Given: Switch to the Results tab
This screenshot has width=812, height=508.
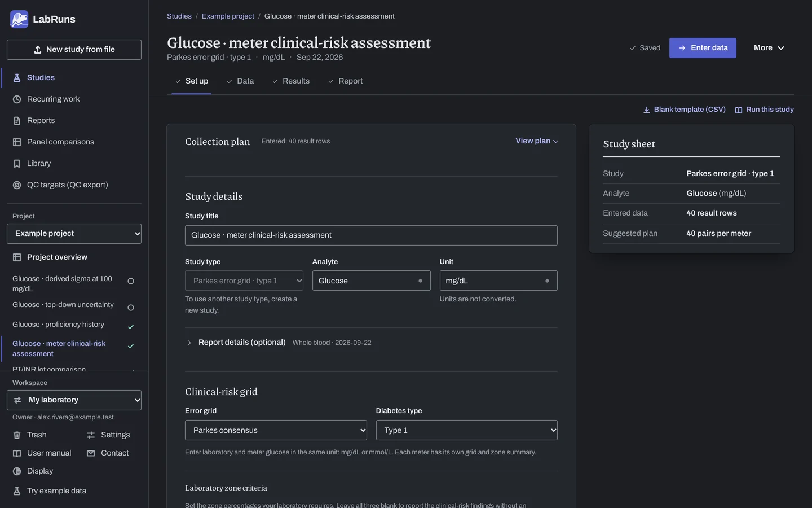Looking at the screenshot, I should 291,81.
